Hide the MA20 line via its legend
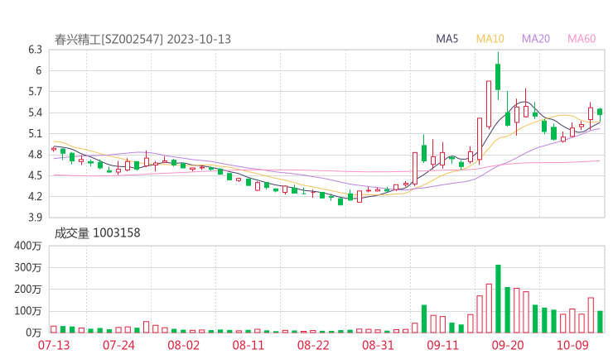 [535, 39]
